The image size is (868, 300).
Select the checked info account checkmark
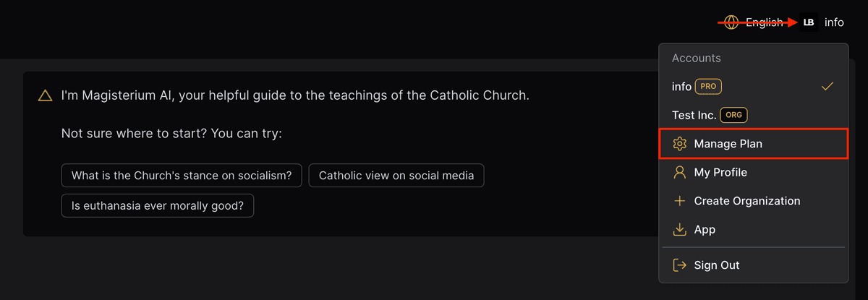[827, 87]
